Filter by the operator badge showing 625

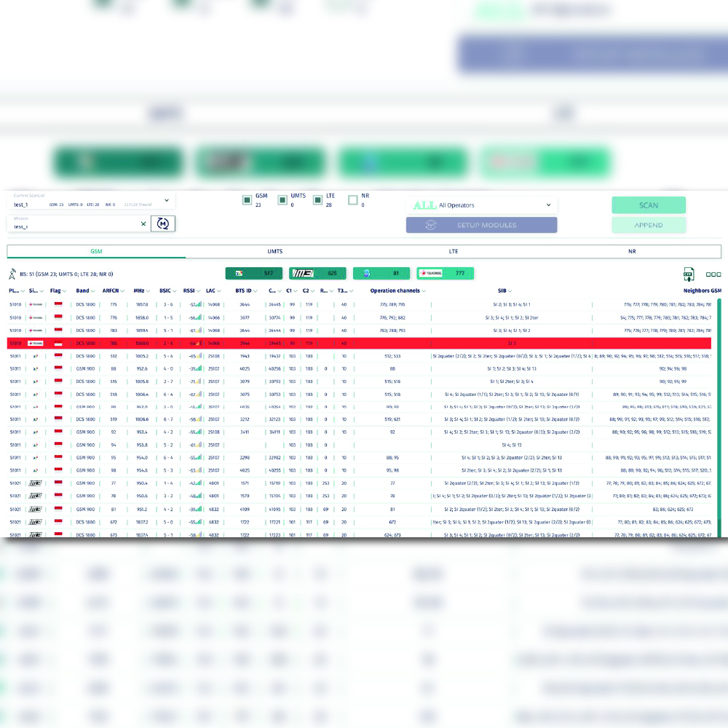click(317, 274)
